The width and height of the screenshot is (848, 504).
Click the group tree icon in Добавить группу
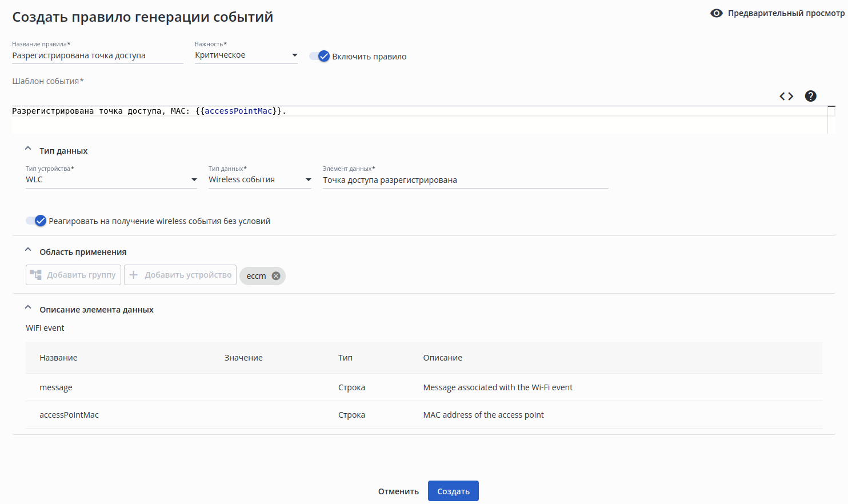point(36,275)
